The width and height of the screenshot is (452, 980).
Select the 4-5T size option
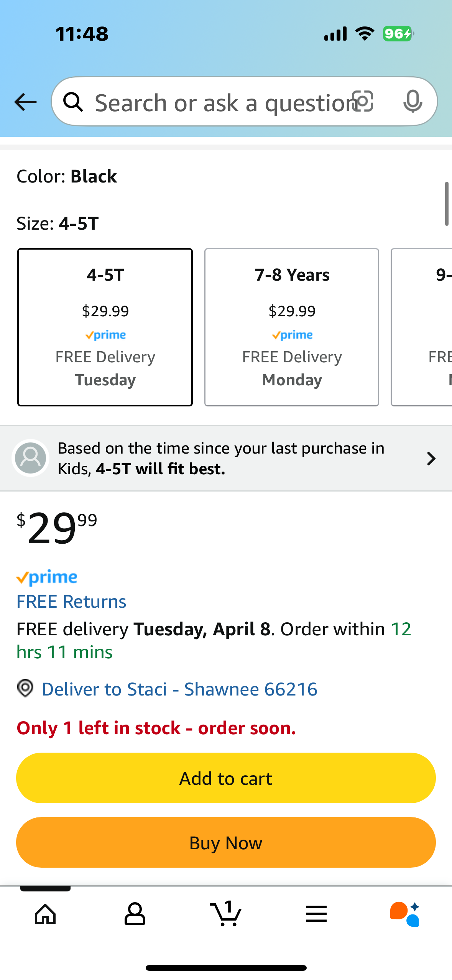[105, 327]
